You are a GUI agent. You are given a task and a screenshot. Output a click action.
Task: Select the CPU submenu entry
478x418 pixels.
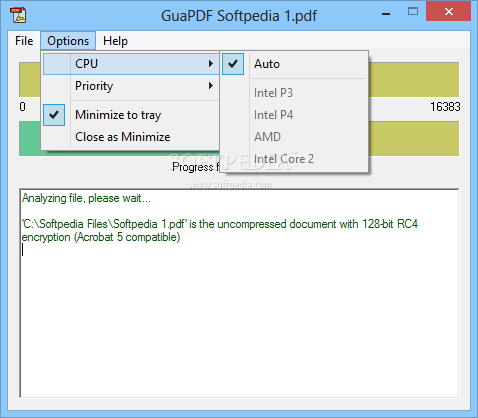click(131, 64)
